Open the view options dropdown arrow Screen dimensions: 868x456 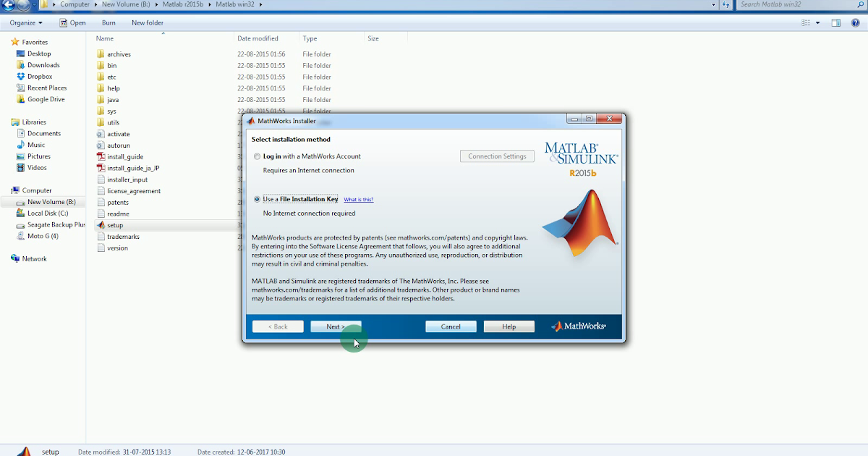click(818, 22)
